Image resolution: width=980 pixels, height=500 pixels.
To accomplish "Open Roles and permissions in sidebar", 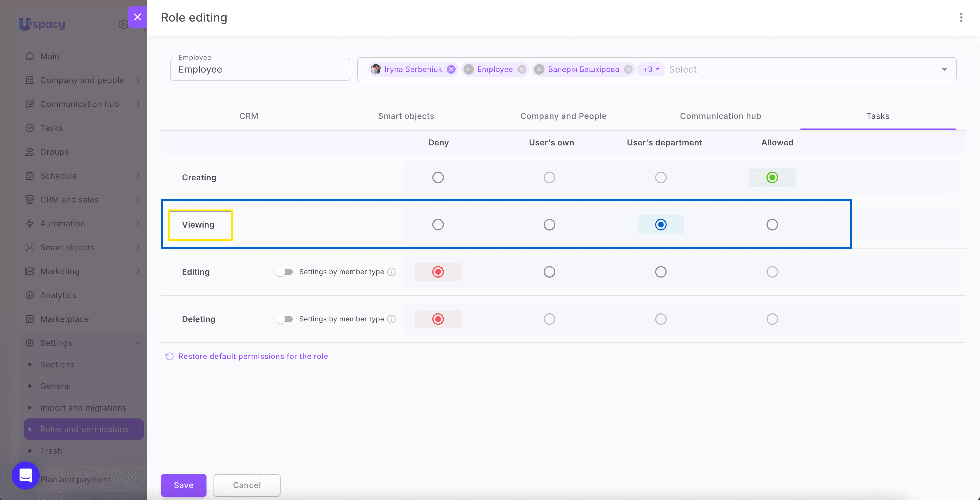I will 84,429.
